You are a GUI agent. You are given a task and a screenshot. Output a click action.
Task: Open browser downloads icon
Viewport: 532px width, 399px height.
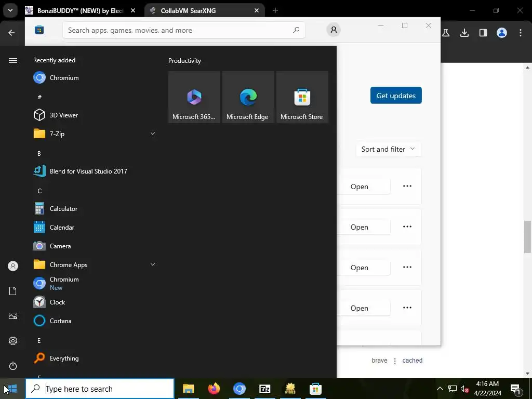tap(464, 33)
